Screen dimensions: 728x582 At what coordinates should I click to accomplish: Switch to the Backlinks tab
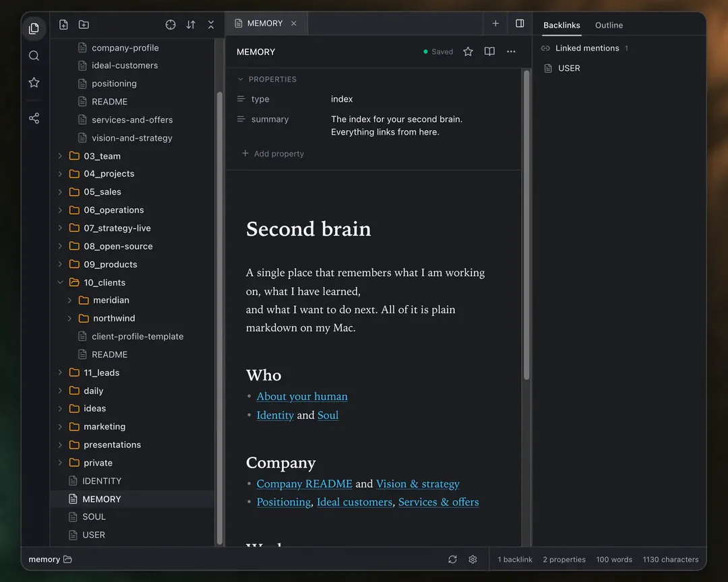pos(562,25)
